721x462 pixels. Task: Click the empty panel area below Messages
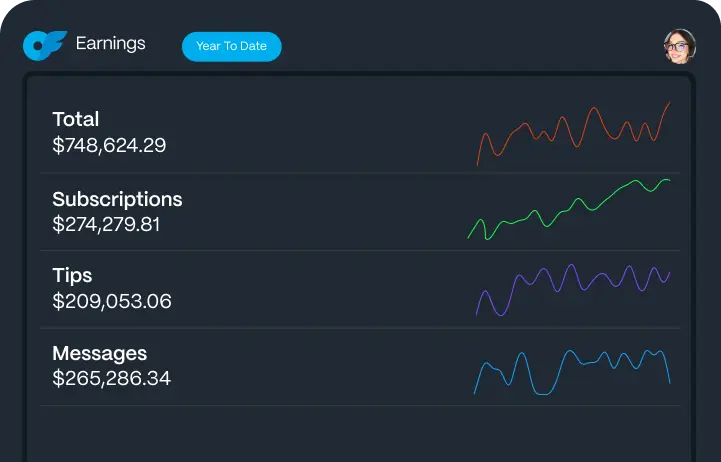(x=360, y=435)
